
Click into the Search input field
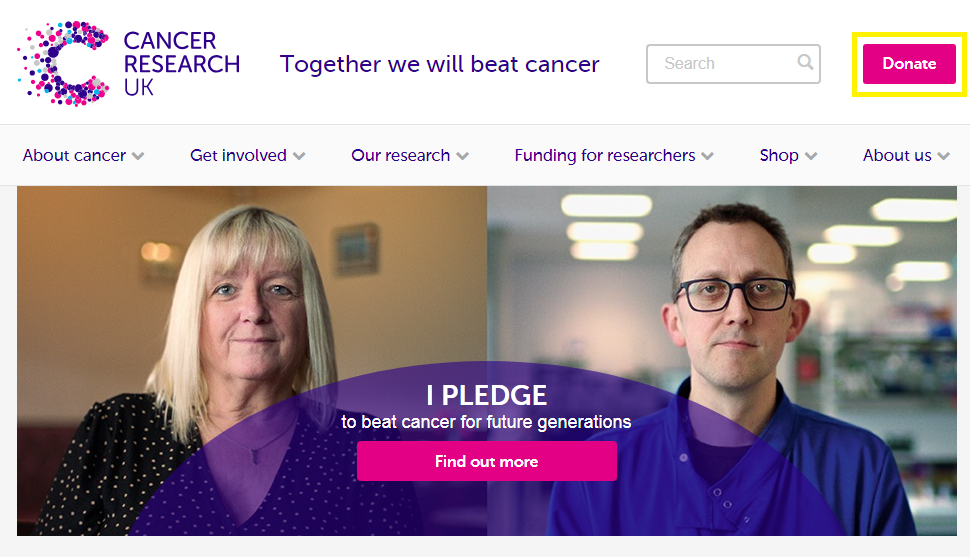pos(733,64)
